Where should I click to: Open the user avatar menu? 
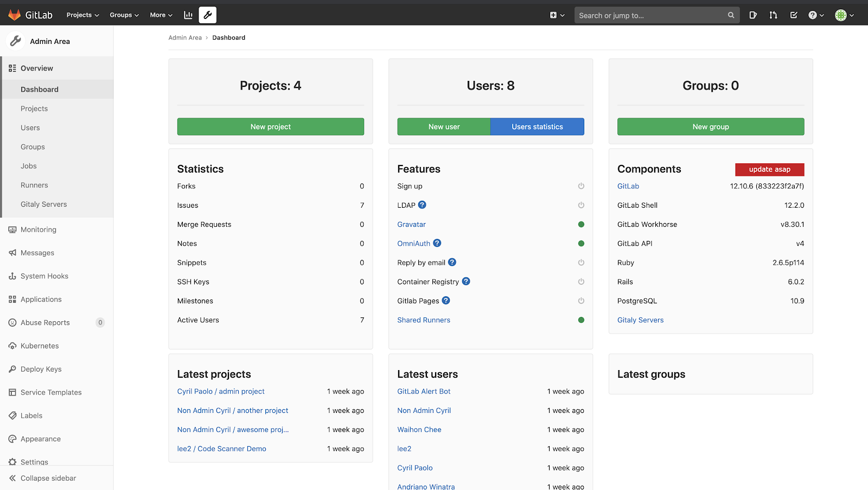pyautogui.click(x=844, y=15)
